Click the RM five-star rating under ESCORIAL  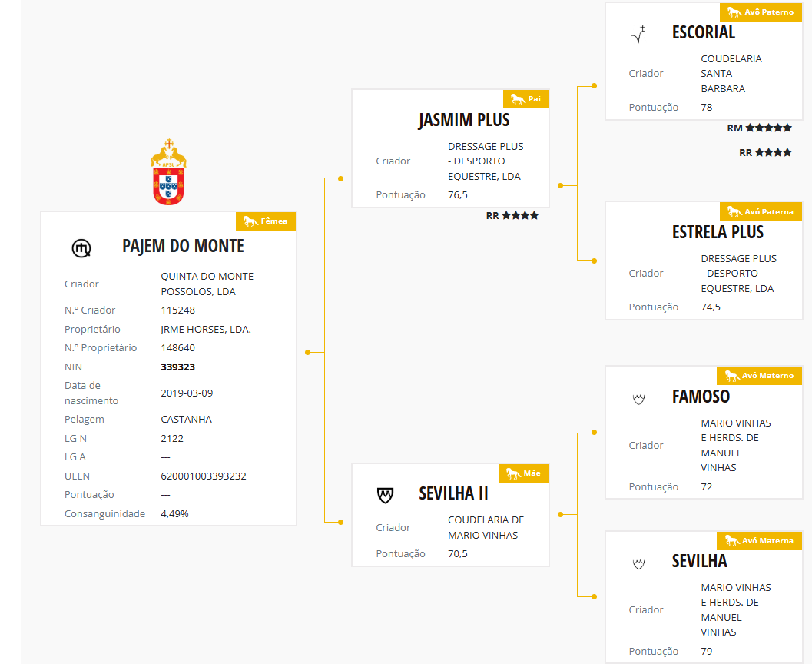click(759, 128)
